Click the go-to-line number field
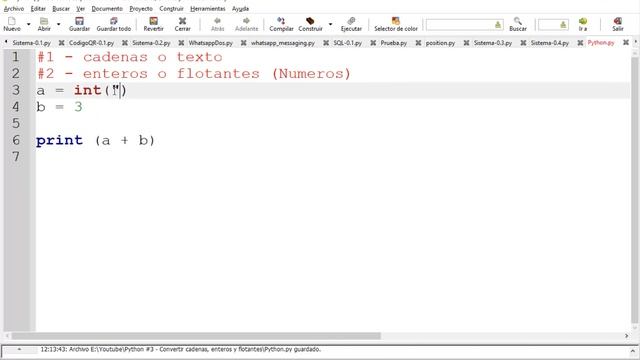Screen dimensions: 640x360 point(549,25)
